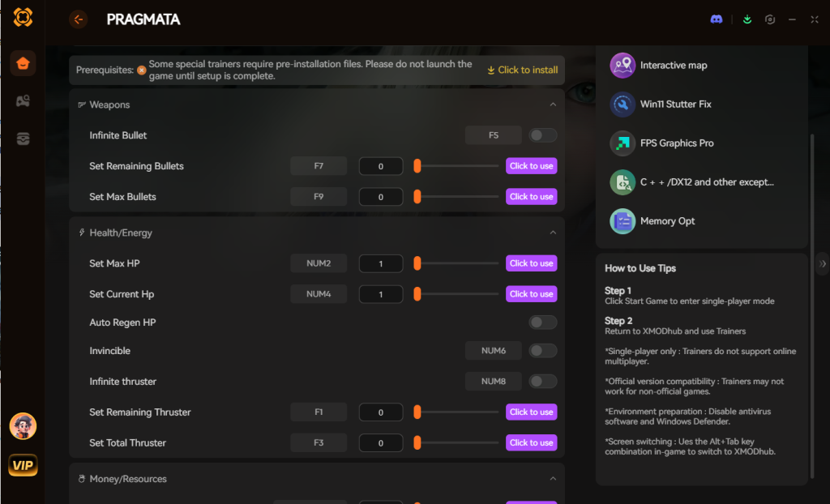Collapse the Health/Energy section
Viewport: 830px width, 504px height.
[x=553, y=233]
